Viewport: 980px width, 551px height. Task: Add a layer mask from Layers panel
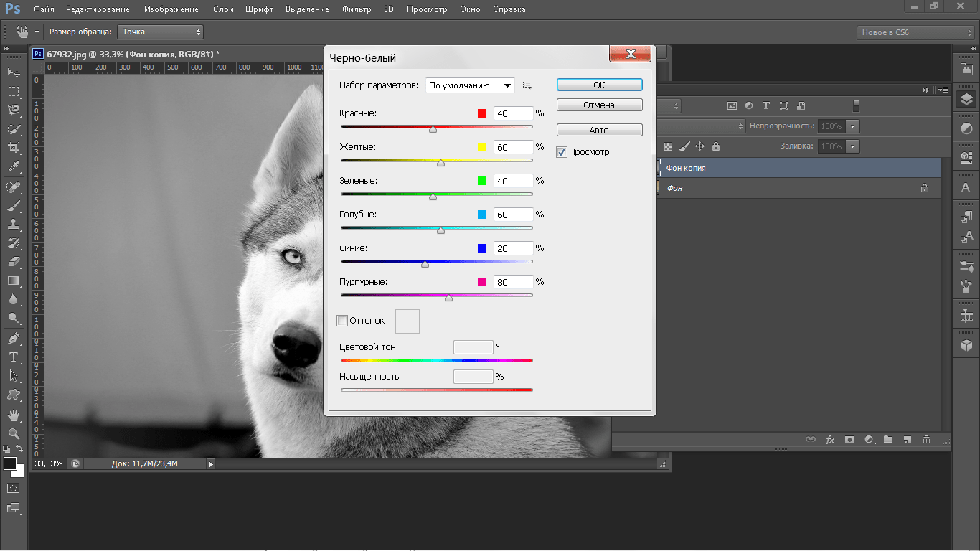pyautogui.click(x=850, y=440)
